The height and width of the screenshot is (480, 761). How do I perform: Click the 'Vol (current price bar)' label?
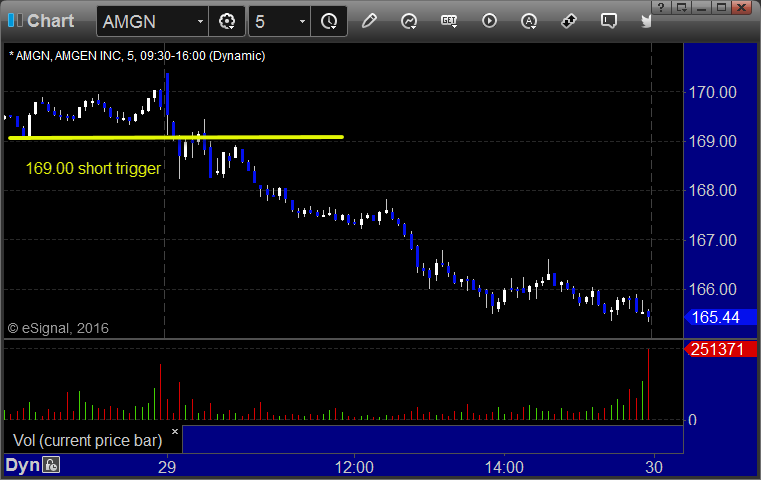[x=87, y=440]
